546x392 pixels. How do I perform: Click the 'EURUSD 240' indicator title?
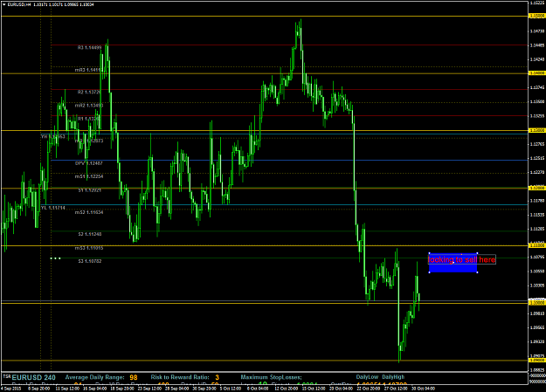(33, 377)
